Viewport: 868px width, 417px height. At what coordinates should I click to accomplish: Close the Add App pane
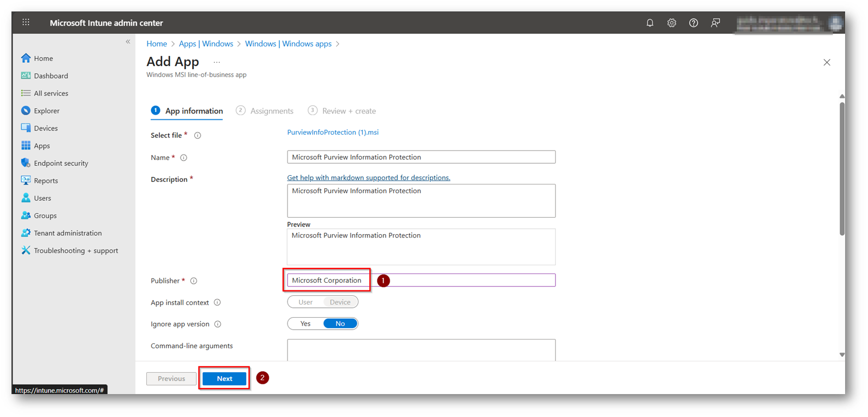coord(827,62)
